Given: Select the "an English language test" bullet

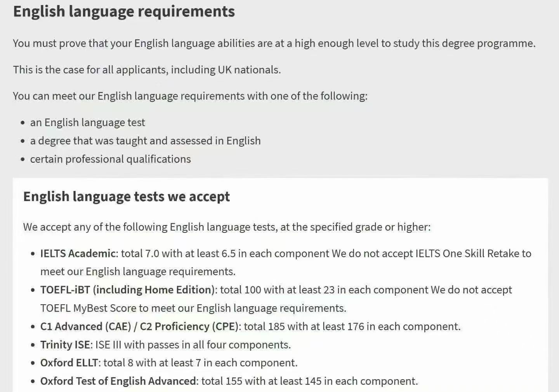Looking at the screenshot, I should pyautogui.click(x=87, y=123).
